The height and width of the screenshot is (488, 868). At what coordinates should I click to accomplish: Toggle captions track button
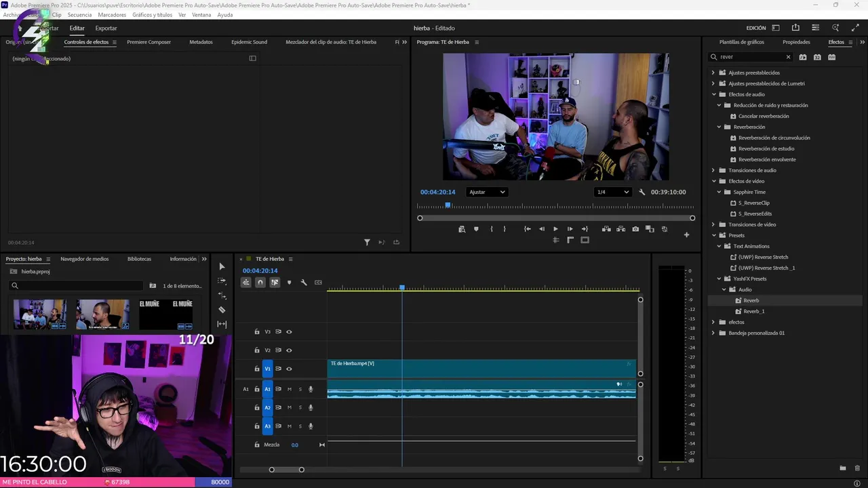pyautogui.click(x=318, y=283)
